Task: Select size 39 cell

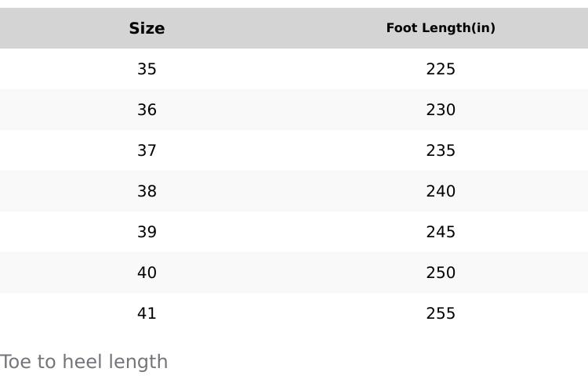Action: [x=147, y=232]
